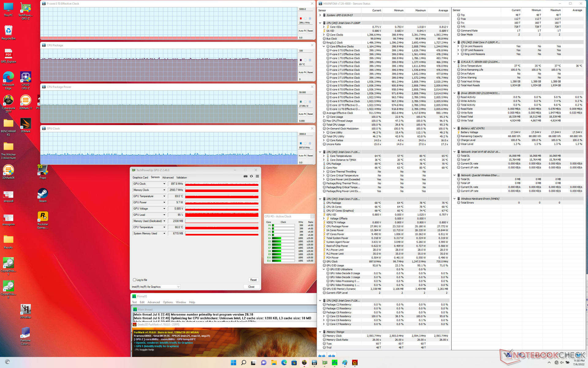
Task: Collapse the Core Effective Clocks tree node
Action: pyautogui.click(x=324, y=47)
